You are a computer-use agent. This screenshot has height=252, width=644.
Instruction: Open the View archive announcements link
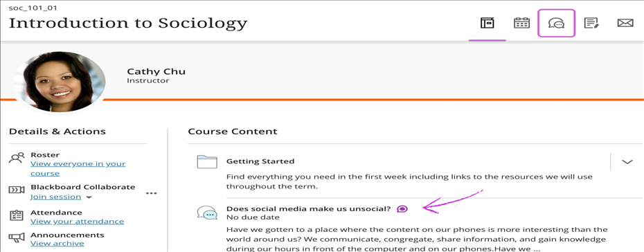[57, 244]
